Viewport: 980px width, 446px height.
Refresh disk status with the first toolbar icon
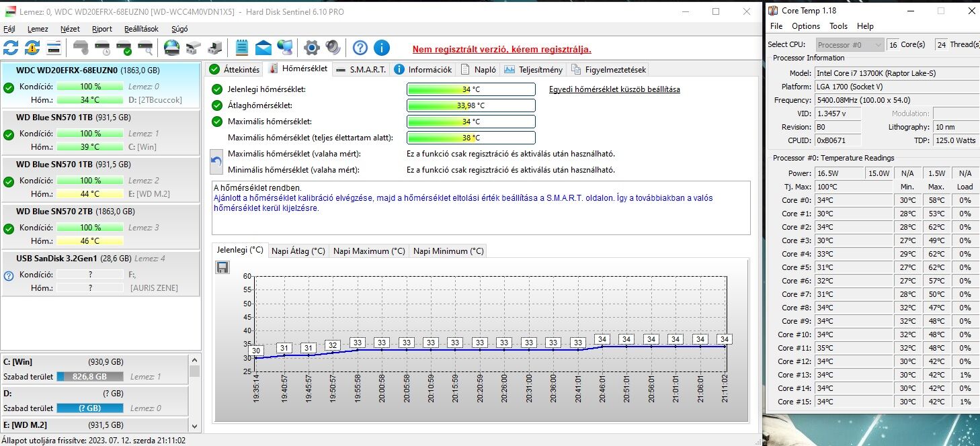coord(11,48)
